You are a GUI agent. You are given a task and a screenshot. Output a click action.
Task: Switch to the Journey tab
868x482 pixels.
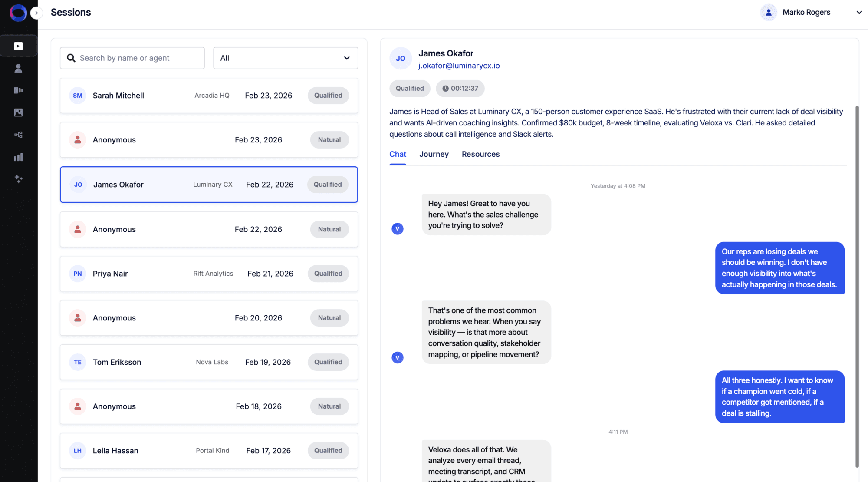pos(434,154)
